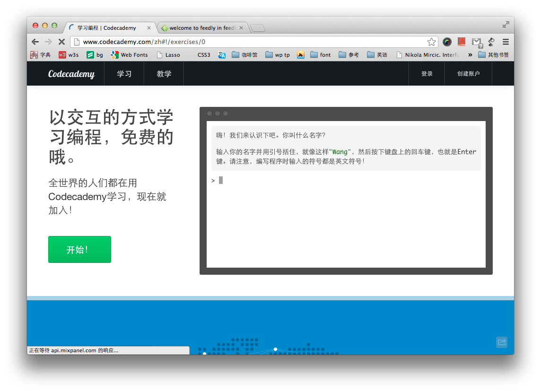Click 登录 to log in
This screenshot has height=392, width=541.
(x=427, y=73)
